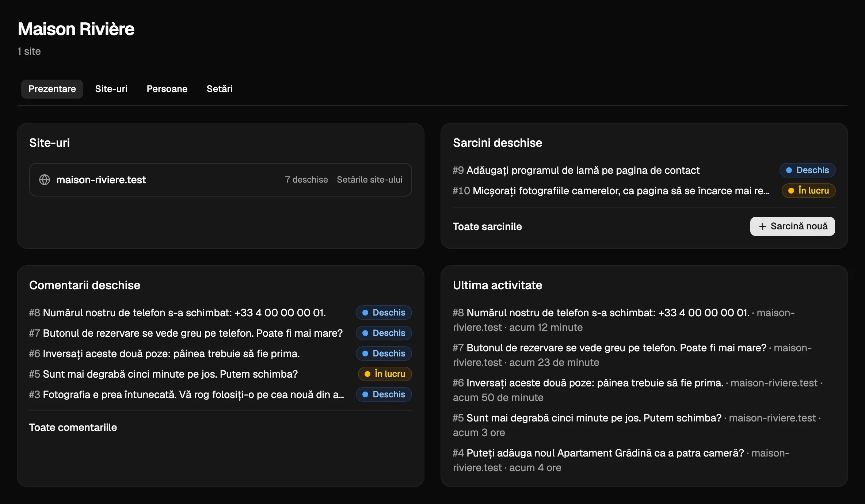The image size is (865, 504).
Task: Open comment #6 in Comentarii deschise
Action: click(164, 354)
